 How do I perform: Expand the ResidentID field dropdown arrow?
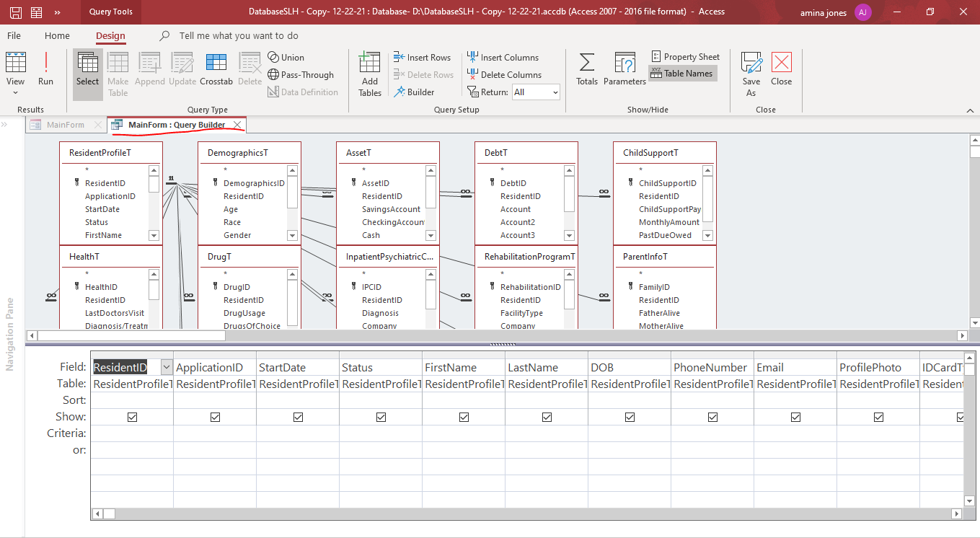pyautogui.click(x=167, y=368)
